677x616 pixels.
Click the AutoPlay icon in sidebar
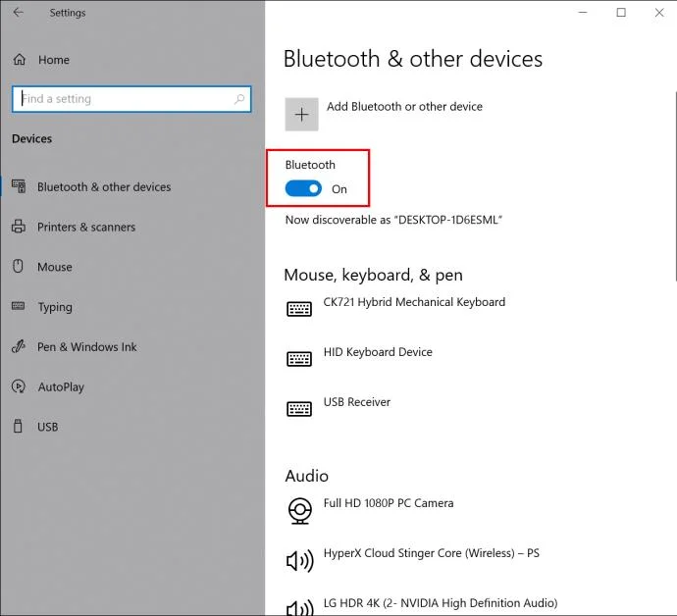click(18, 386)
